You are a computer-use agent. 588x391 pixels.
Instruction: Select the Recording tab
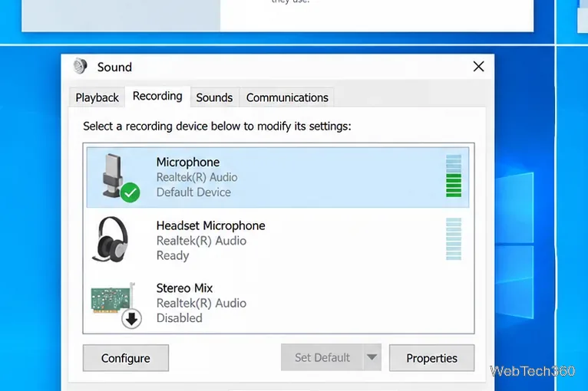click(x=157, y=97)
